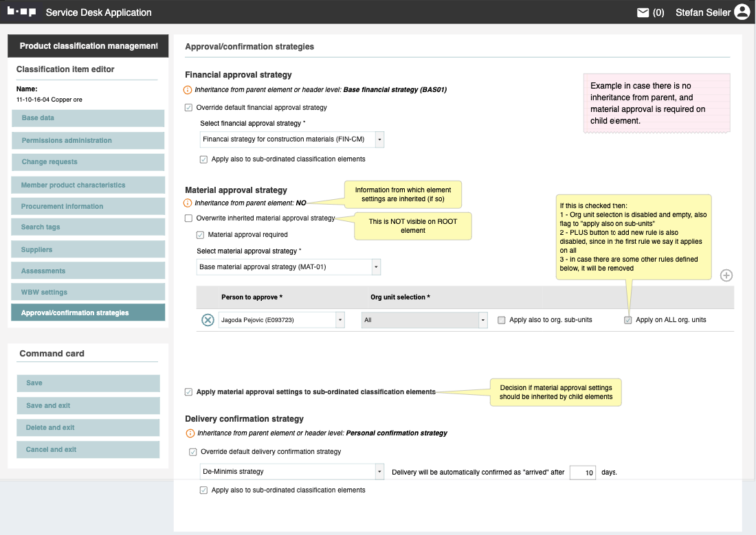756x535 pixels.
Task: Enable Overwrite inherited material approval strategy
Action: [x=189, y=218]
